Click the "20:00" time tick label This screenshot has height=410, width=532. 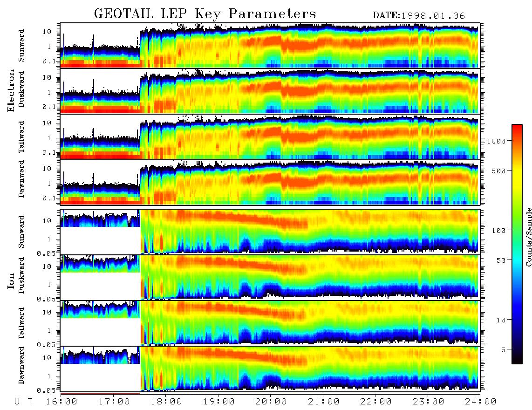tap(271, 402)
